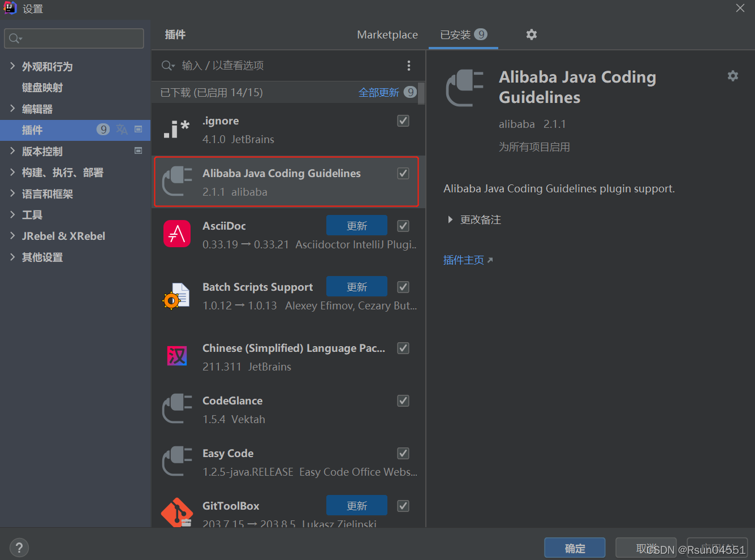Select the CodeGlance plugin name
This screenshot has height=560, width=755.
pyautogui.click(x=232, y=400)
